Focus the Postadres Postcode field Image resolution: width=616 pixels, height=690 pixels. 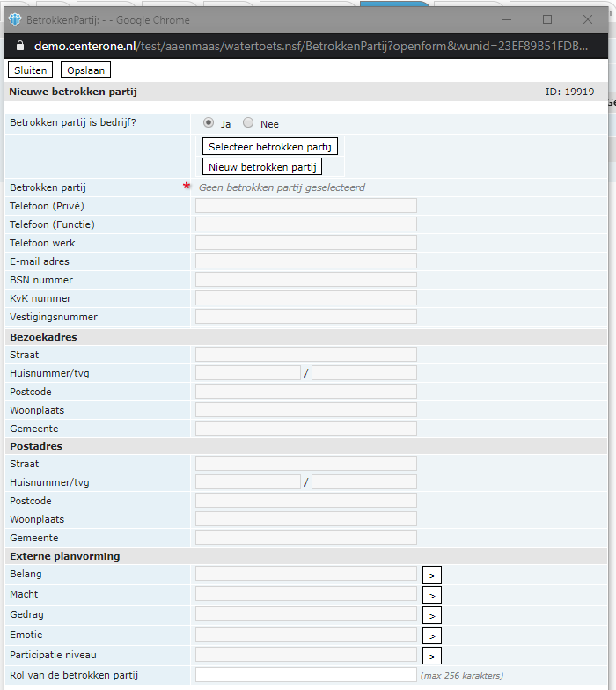click(305, 501)
